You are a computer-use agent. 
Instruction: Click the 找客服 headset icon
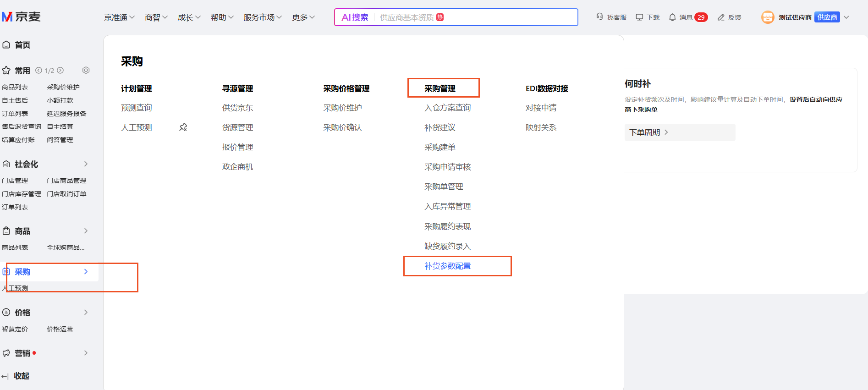coord(599,17)
